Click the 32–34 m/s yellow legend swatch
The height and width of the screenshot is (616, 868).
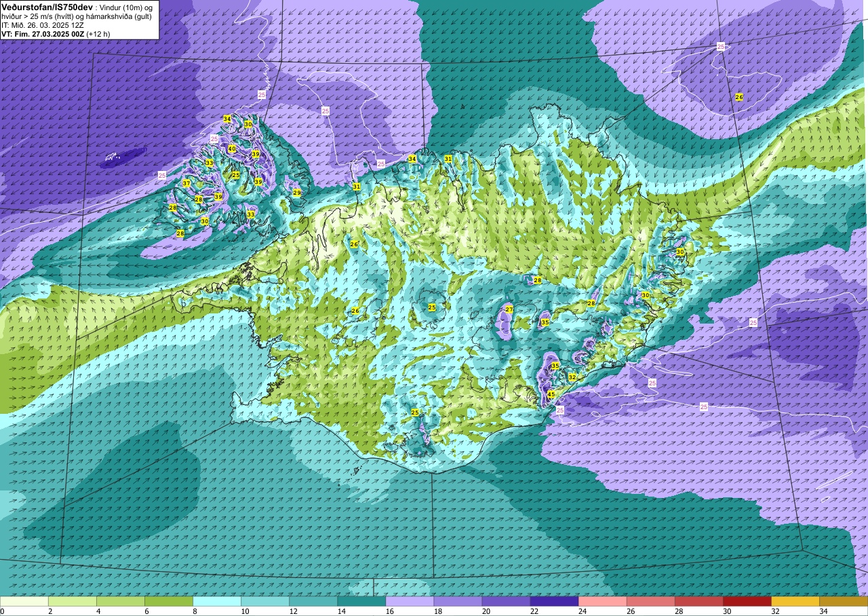point(795,601)
